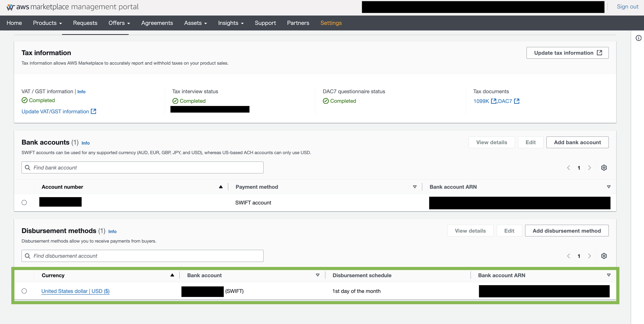This screenshot has height=324, width=644.
Task: Open Partners page
Action: pyautogui.click(x=298, y=23)
